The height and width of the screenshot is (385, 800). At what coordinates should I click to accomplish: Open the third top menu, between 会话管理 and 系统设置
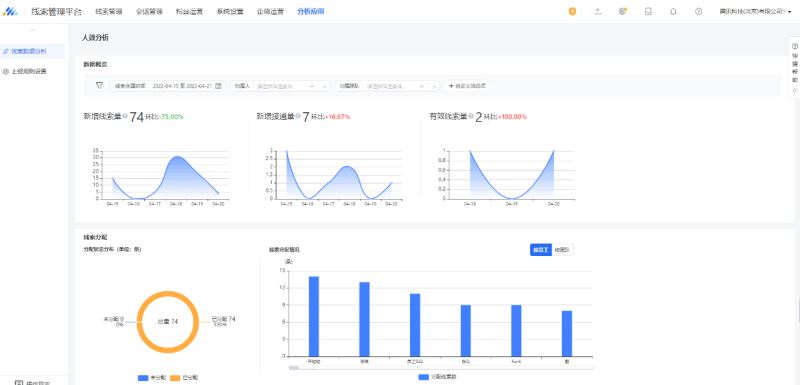(189, 12)
